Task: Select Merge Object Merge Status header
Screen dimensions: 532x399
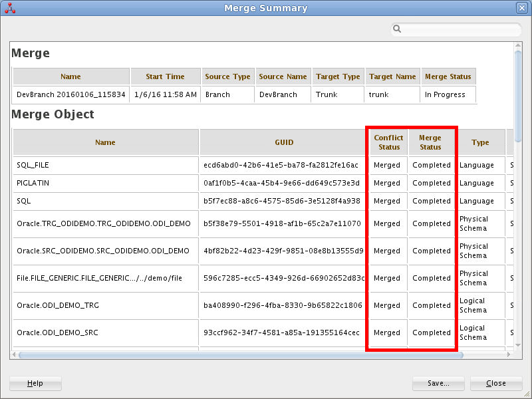Action: point(430,142)
